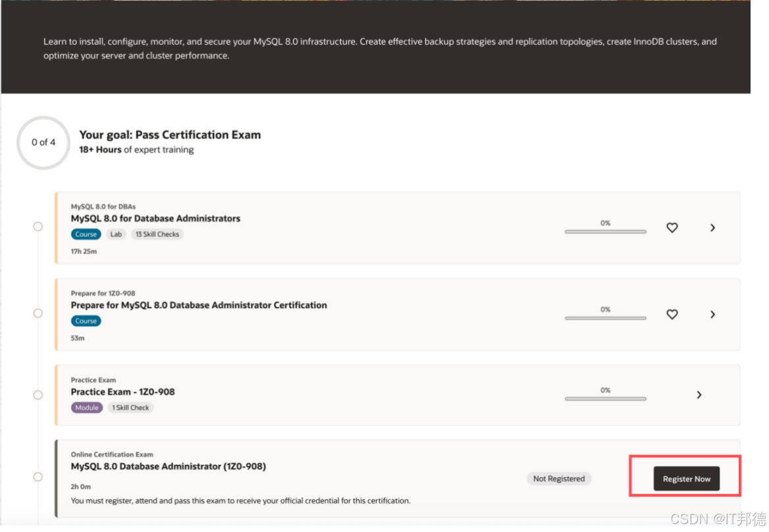The height and width of the screenshot is (532, 769).
Task: Expand the MySQL 8.0 for Database Administrators chevron
Action: [x=712, y=228]
